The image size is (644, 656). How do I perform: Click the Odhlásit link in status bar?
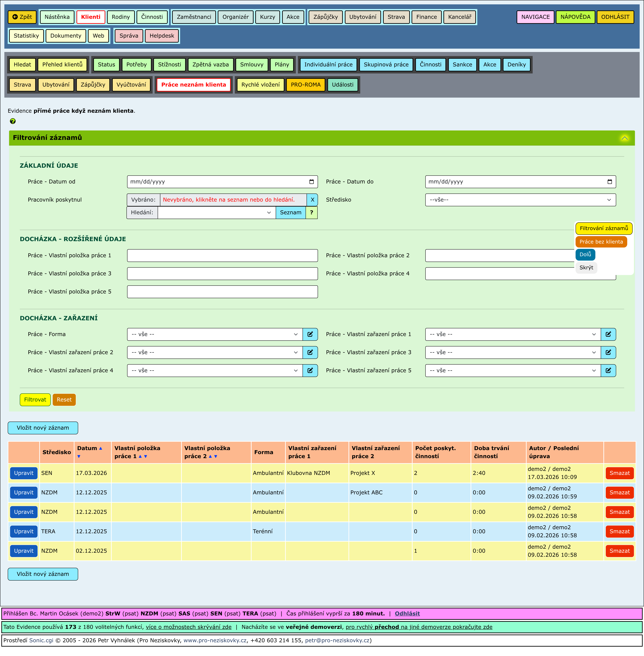tap(407, 613)
